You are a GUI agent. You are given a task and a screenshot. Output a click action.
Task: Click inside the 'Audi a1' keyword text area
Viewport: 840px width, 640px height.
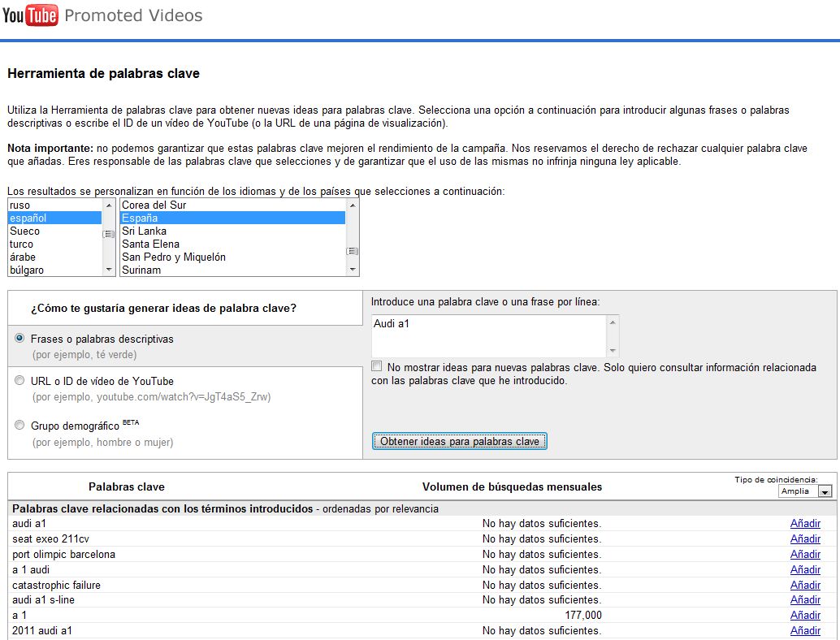(489, 335)
